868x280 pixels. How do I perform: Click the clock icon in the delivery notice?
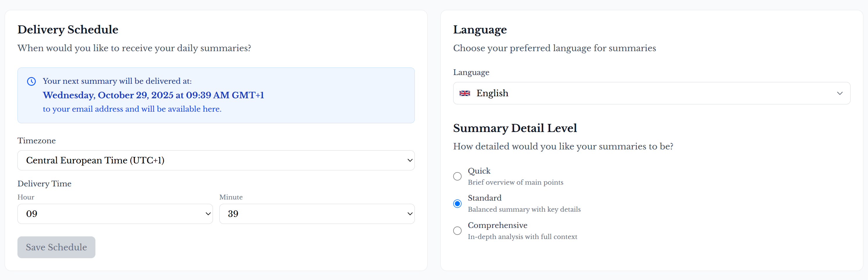coord(31,81)
